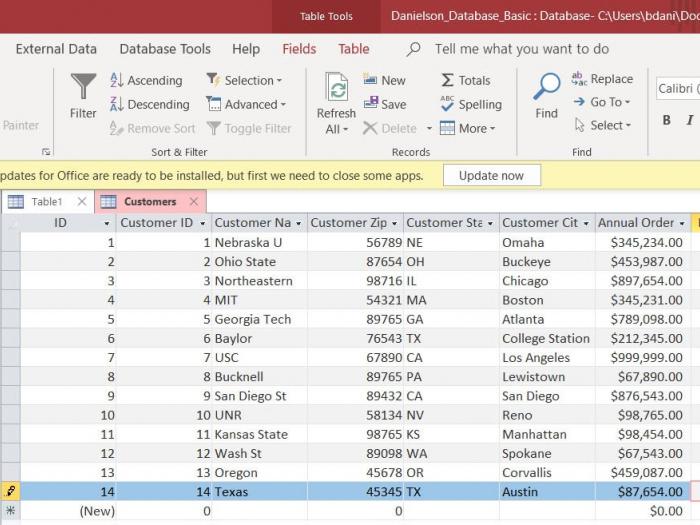Click the new record asterisk selector
This screenshot has width=700, height=525.
(x=10, y=511)
